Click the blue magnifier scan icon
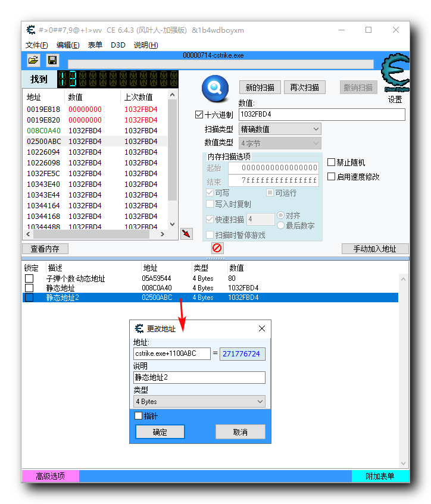The height and width of the screenshot is (504, 431). (x=215, y=87)
